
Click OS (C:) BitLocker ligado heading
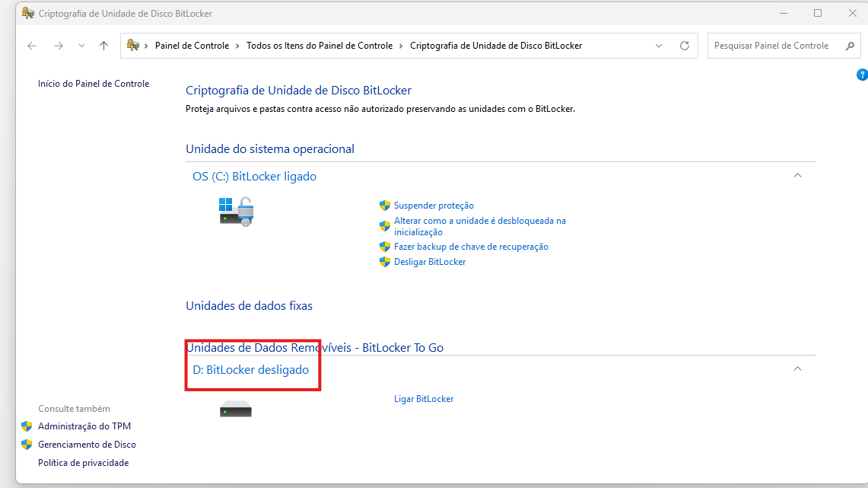(255, 176)
